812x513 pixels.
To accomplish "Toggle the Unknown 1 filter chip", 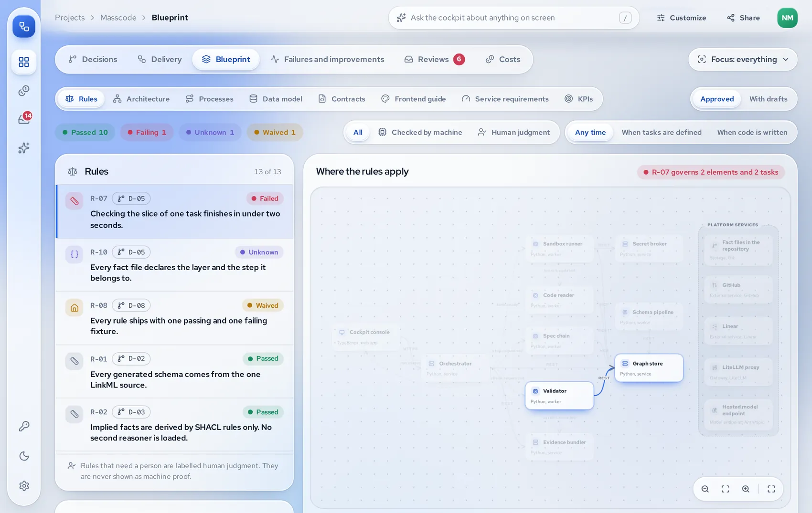I will tap(210, 132).
